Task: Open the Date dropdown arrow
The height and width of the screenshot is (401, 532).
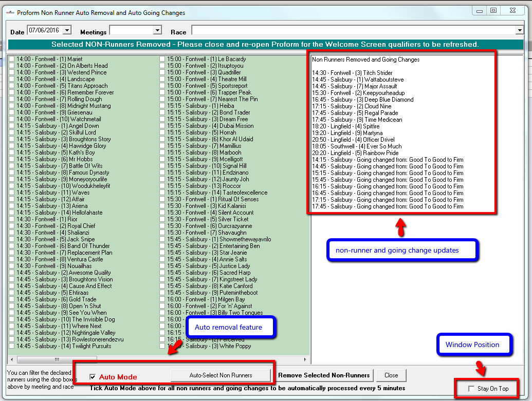Action: pos(67,30)
